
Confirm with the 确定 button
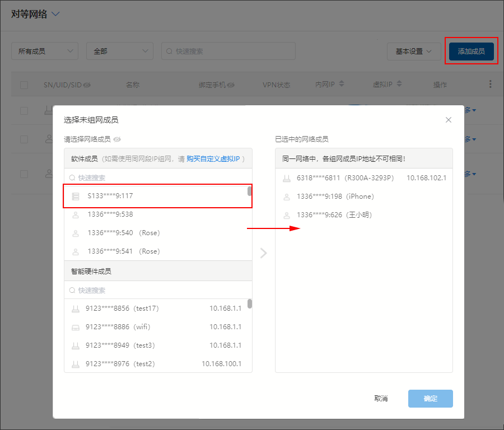pos(431,399)
